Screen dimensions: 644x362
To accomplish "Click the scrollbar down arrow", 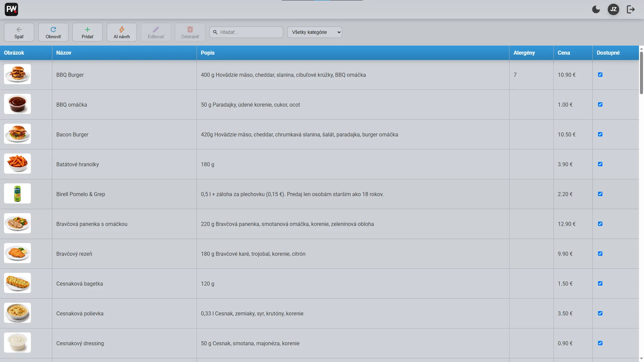I will pyautogui.click(x=641, y=359).
